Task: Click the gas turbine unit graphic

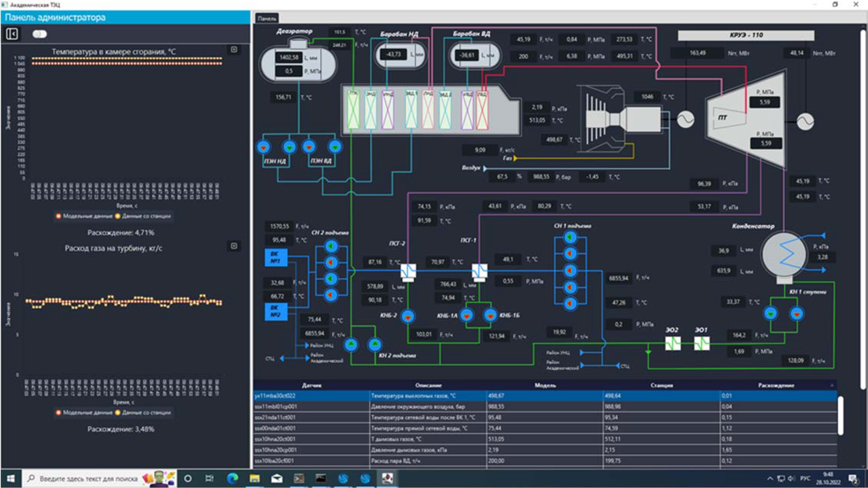Action: (x=623, y=119)
